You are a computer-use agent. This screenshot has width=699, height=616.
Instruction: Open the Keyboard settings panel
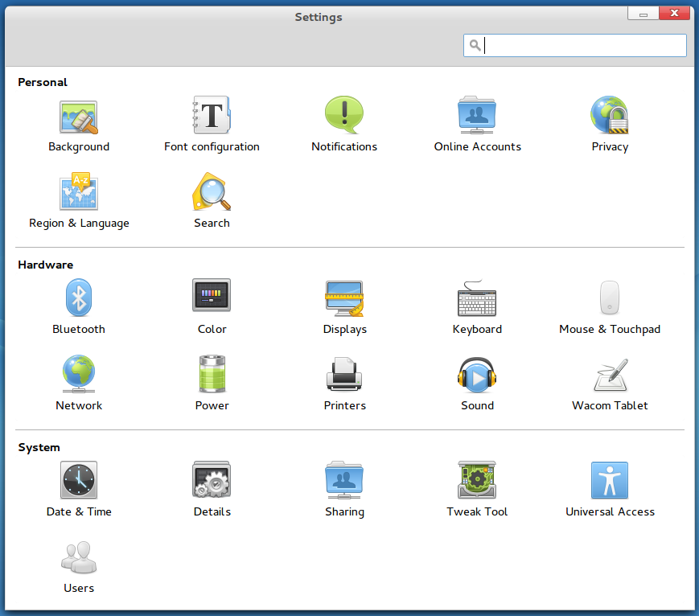(x=477, y=305)
